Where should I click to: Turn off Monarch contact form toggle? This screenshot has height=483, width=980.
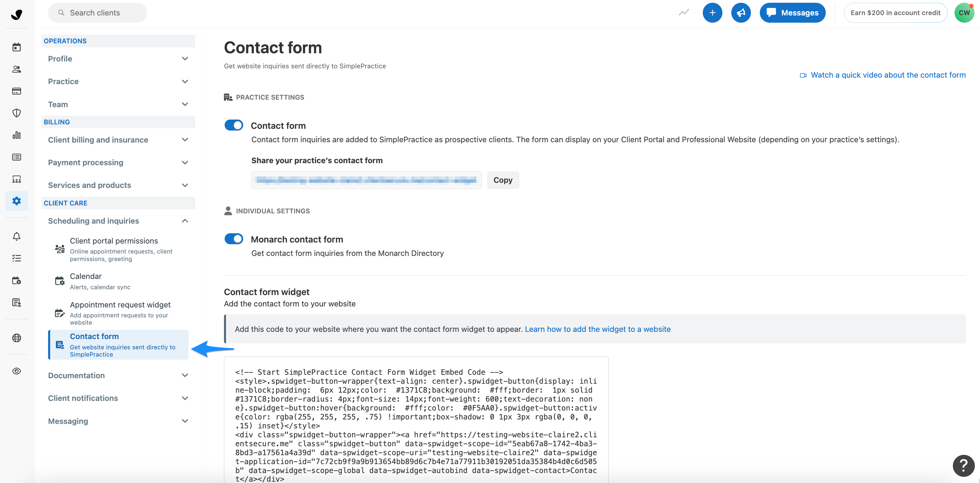(x=234, y=239)
